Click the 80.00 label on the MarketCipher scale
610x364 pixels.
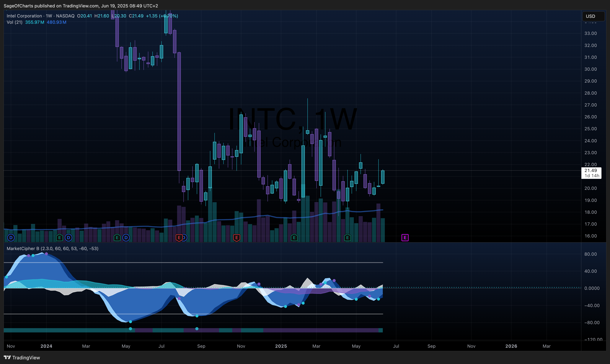(x=591, y=254)
